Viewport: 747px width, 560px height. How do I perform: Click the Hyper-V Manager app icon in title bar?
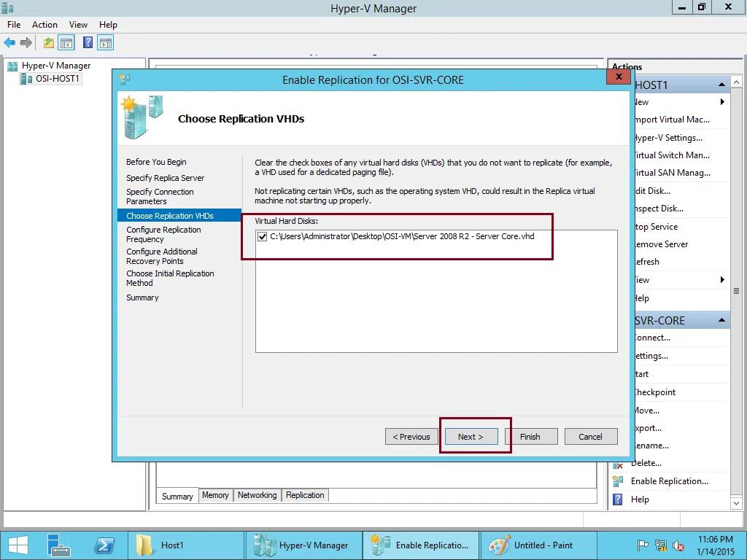pyautogui.click(x=7, y=8)
